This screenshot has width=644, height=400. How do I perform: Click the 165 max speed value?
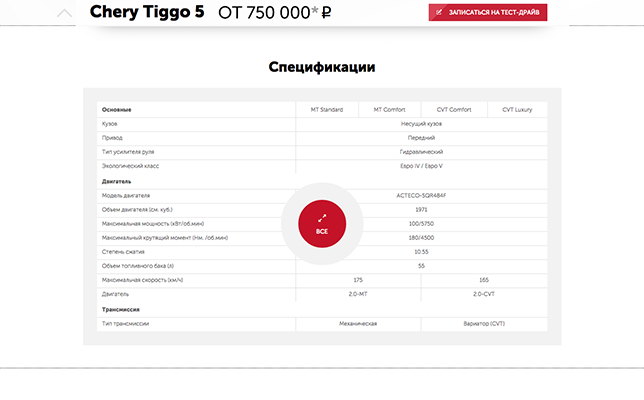(484, 280)
